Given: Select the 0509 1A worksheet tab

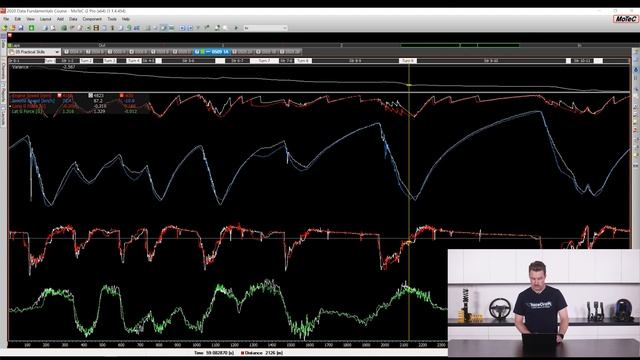Looking at the screenshot, I should pyautogui.click(x=211, y=52).
